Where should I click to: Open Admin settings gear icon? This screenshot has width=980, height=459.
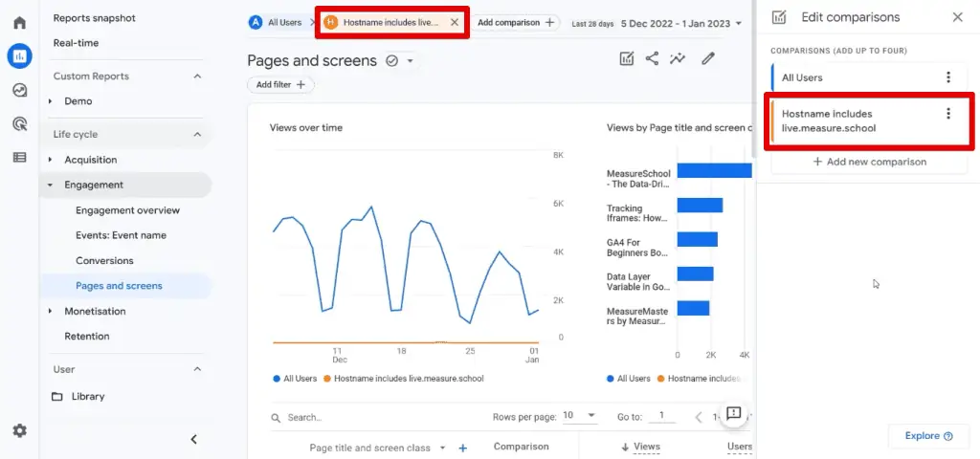tap(19, 431)
